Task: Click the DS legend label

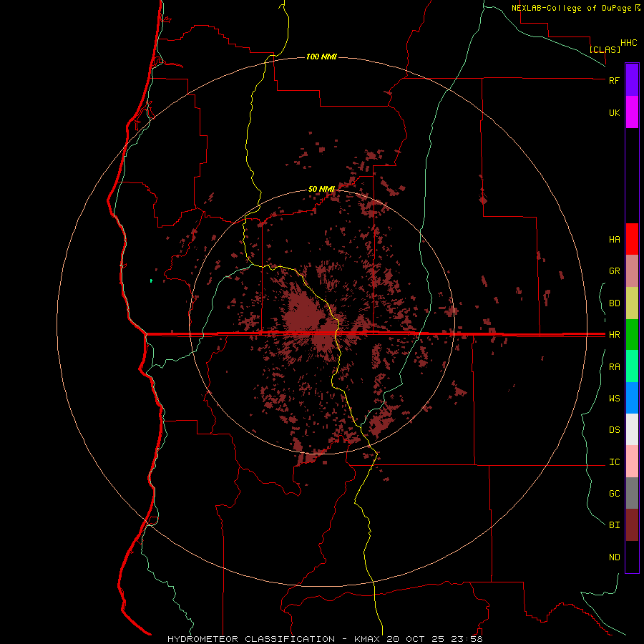Action: pyautogui.click(x=614, y=430)
